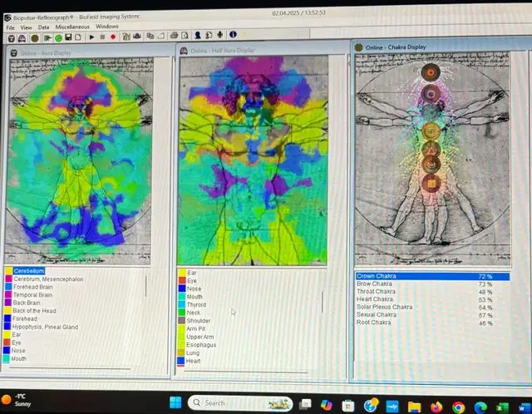Open the Windows menu
532x414 pixels.
(107, 26)
